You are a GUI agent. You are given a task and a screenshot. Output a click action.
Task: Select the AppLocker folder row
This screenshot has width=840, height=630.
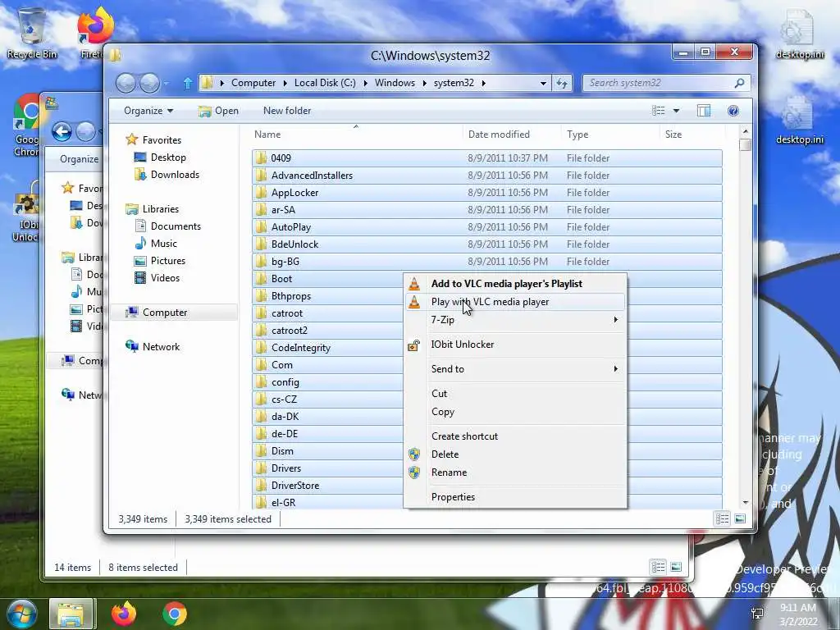point(487,193)
